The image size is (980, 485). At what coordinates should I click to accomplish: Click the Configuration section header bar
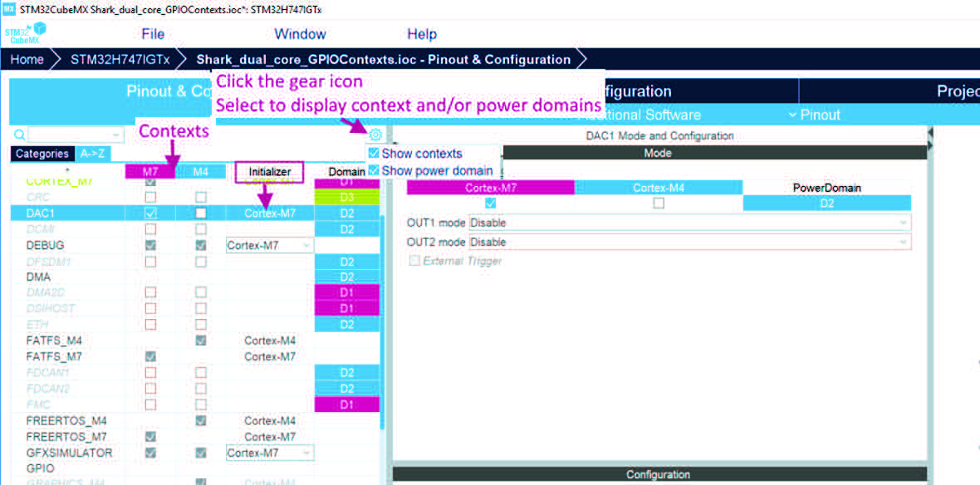(659, 474)
